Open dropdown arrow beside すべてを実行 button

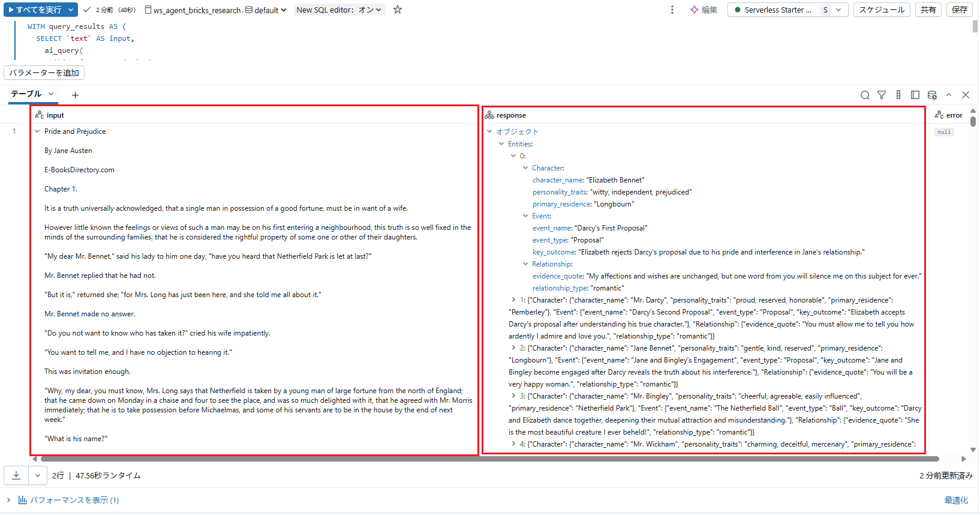pos(71,10)
